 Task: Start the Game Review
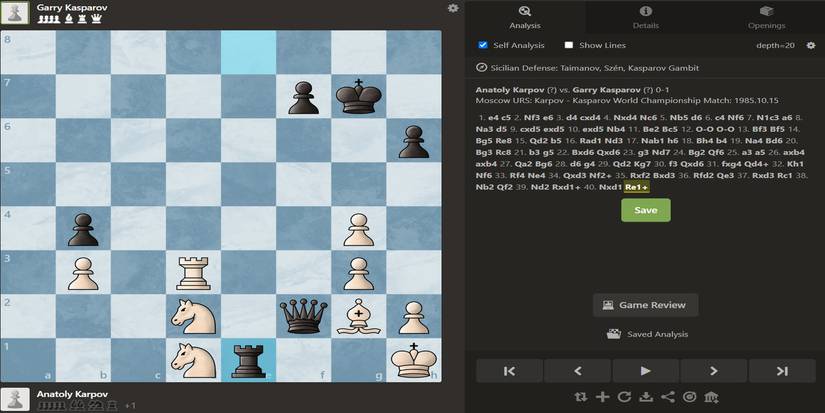pos(646,305)
